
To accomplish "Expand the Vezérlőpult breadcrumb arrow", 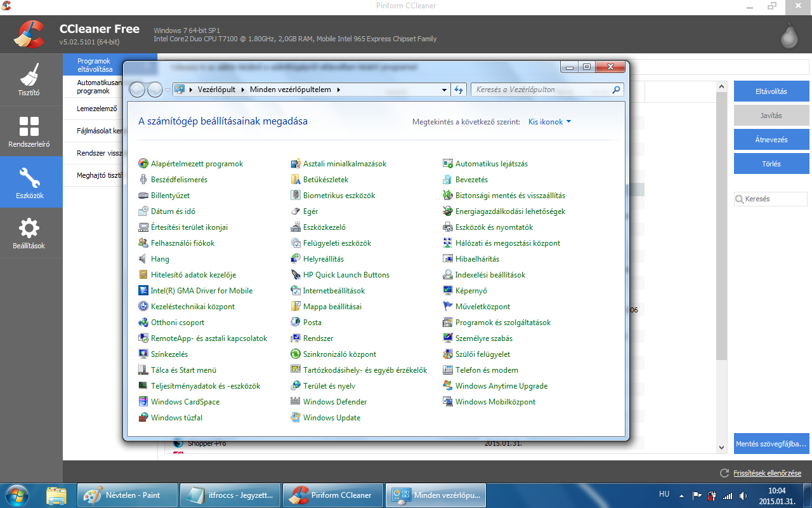I will pos(242,90).
